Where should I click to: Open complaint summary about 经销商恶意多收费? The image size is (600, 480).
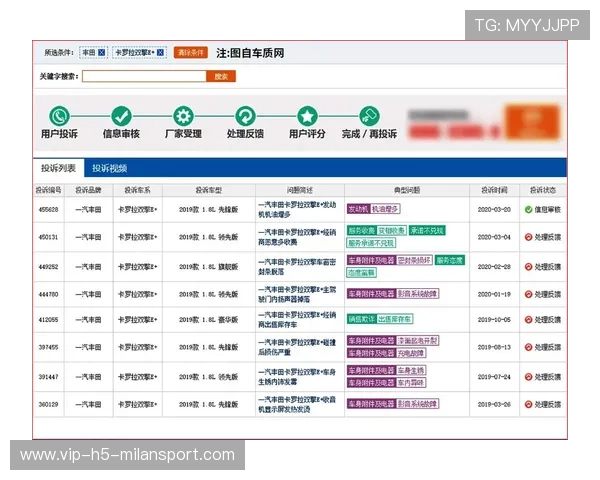pos(297,237)
